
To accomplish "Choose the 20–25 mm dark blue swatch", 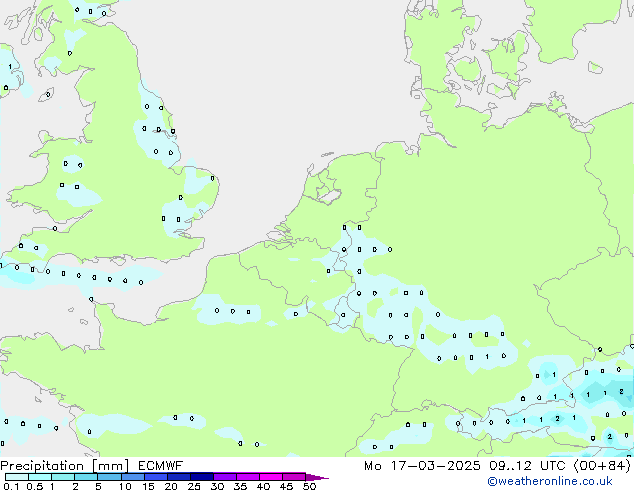I will pyautogui.click(x=178, y=477).
